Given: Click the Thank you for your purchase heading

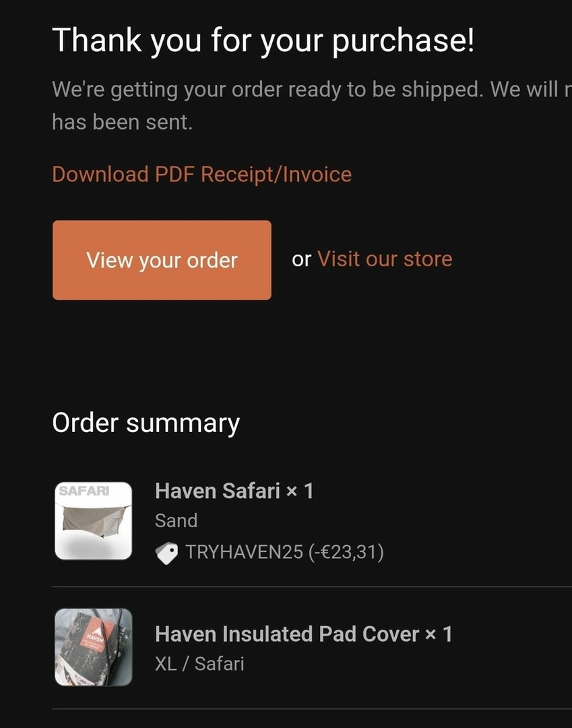Looking at the screenshot, I should point(263,40).
